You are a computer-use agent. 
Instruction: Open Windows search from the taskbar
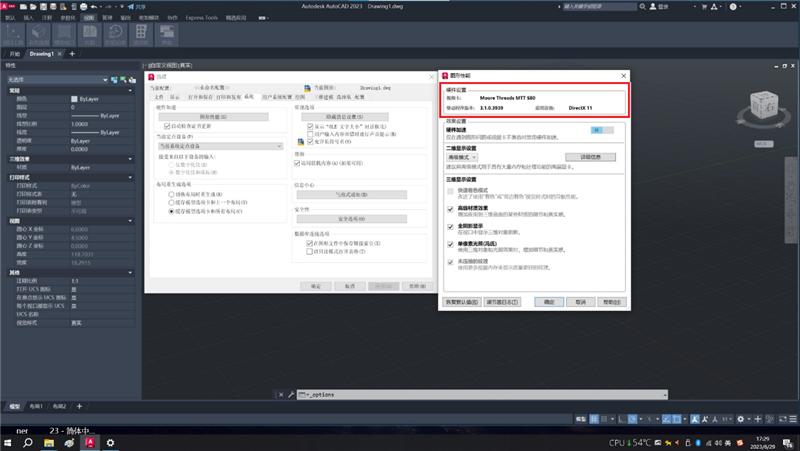coord(28,441)
